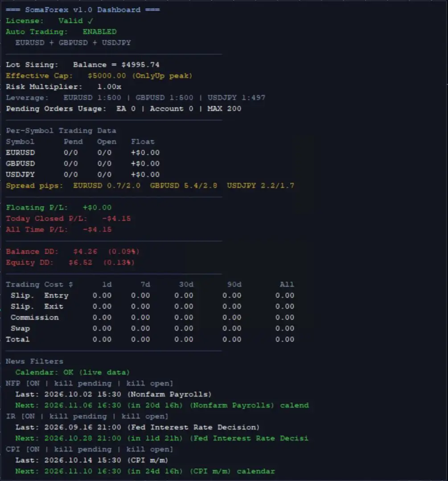Select the Floating P/L +$0.00 line
This screenshot has width=448, height=481.
[59, 208]
